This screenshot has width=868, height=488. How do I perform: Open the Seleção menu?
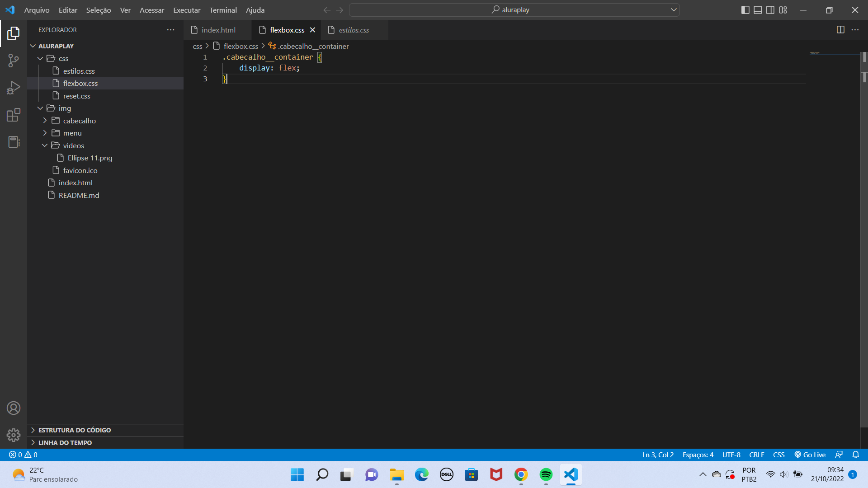(99, 10)
